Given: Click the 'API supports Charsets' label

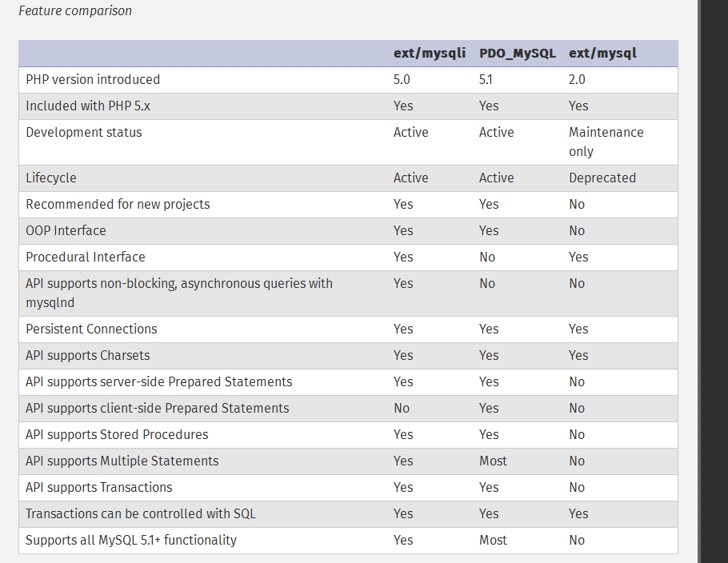Looking at the screenshot, I should tap(88, 356).
